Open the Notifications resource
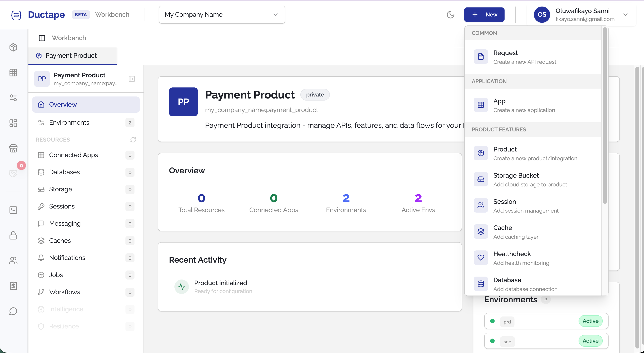644x353 pixels. (x=67, y=258)
